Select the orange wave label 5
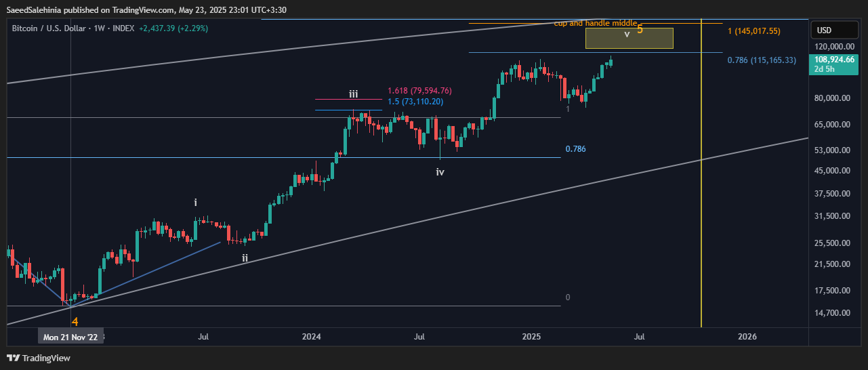 [x=640, y=30]
